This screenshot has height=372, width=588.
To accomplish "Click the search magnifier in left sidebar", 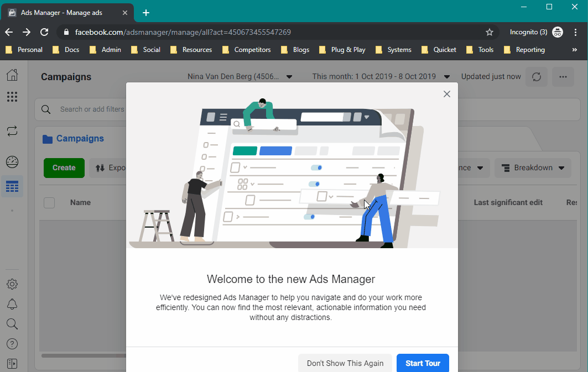I will (x=12, y=324).
